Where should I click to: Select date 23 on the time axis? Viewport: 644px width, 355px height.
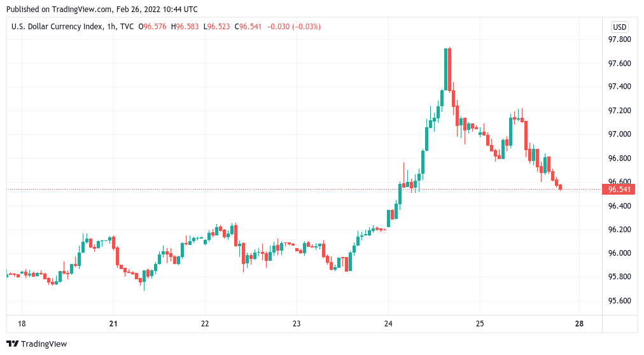[x=297, y=324]
